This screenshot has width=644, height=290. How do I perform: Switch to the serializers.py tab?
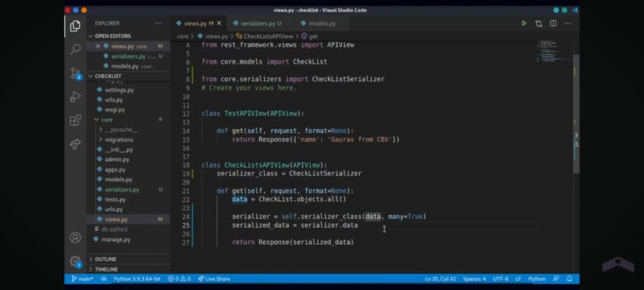(x=258, y=23)
